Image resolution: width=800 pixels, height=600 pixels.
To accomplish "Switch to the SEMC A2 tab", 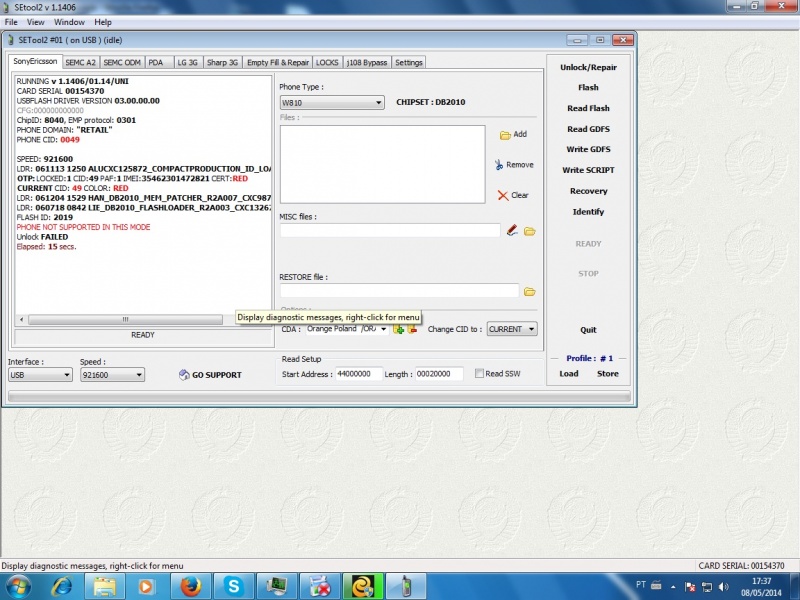I will pyautogui.click(x=81, y=62).
